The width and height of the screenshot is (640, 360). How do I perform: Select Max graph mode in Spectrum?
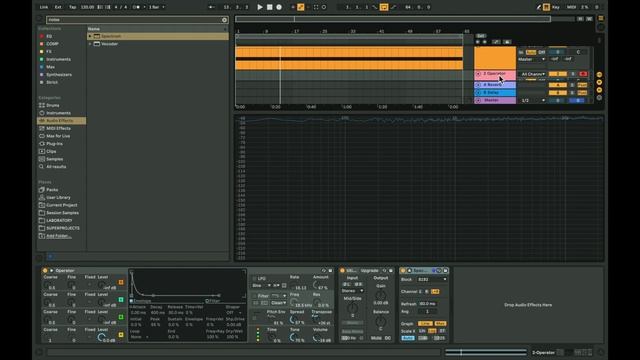(440, 324)
